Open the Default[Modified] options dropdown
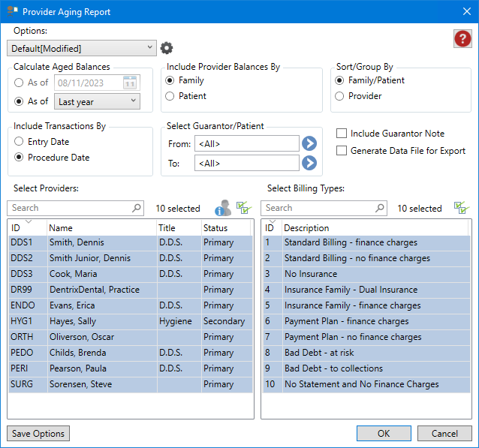Viewport: 479px width, 448px height. coord(81,48)
